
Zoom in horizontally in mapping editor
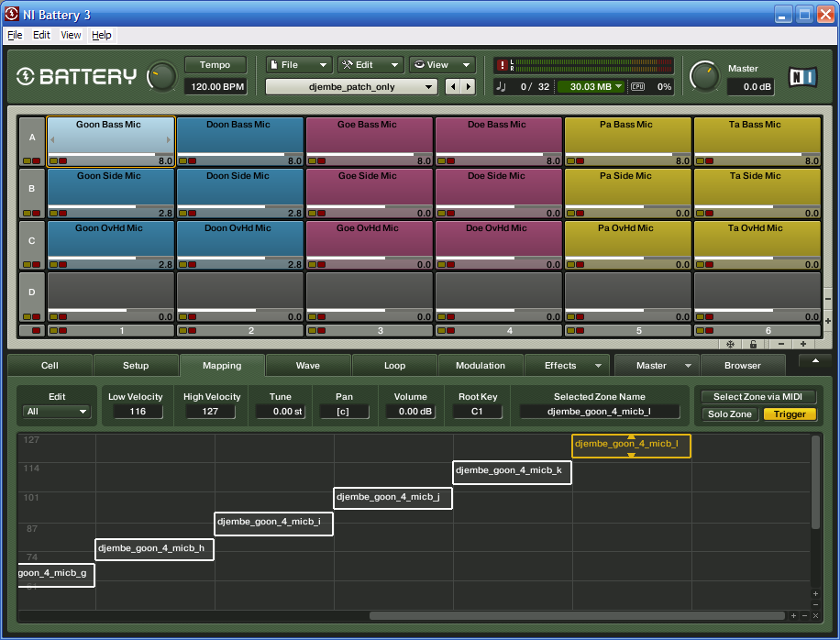click(793, 616)
